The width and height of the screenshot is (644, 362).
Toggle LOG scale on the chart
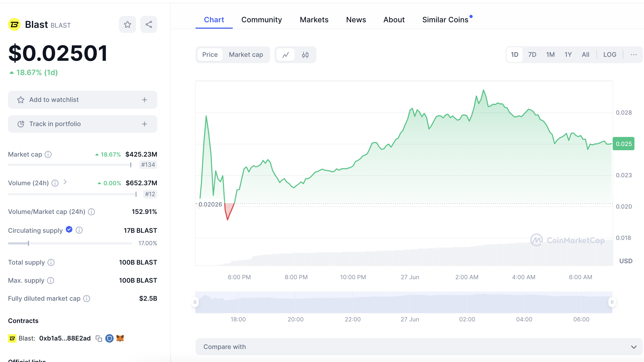tap(610, 55)
